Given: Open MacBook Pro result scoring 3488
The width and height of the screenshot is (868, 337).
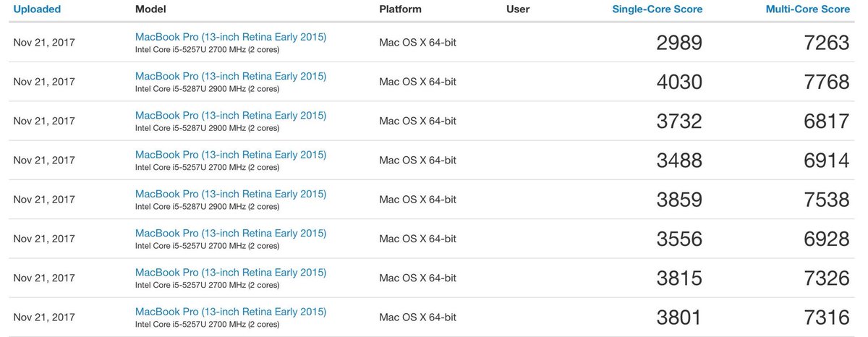Looking at the screenshot, I should click(231, 155).
